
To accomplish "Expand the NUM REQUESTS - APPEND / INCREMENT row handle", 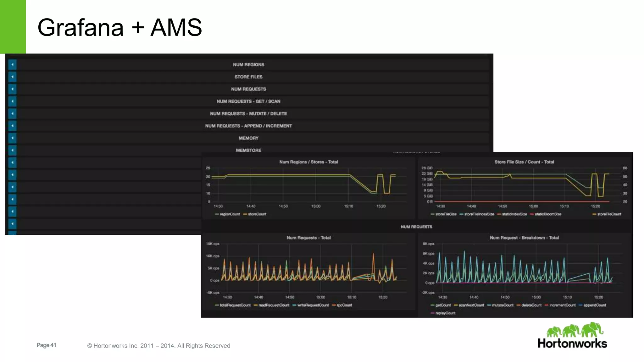I will coord(12,126).
